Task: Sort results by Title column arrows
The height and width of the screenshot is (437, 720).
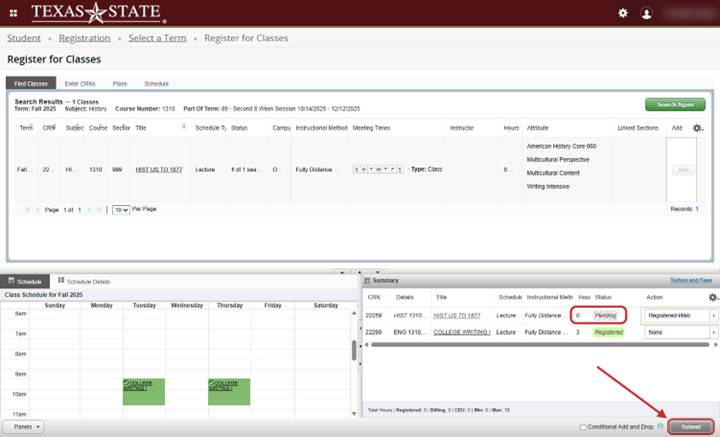Action: click(x=183, y=128)
